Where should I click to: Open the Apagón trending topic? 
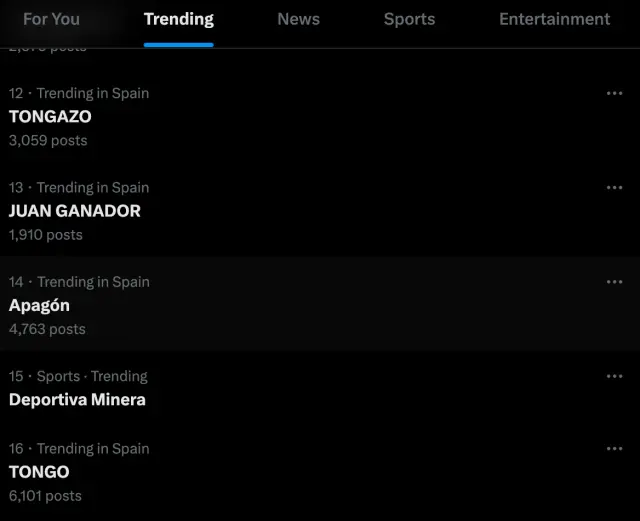39,305
